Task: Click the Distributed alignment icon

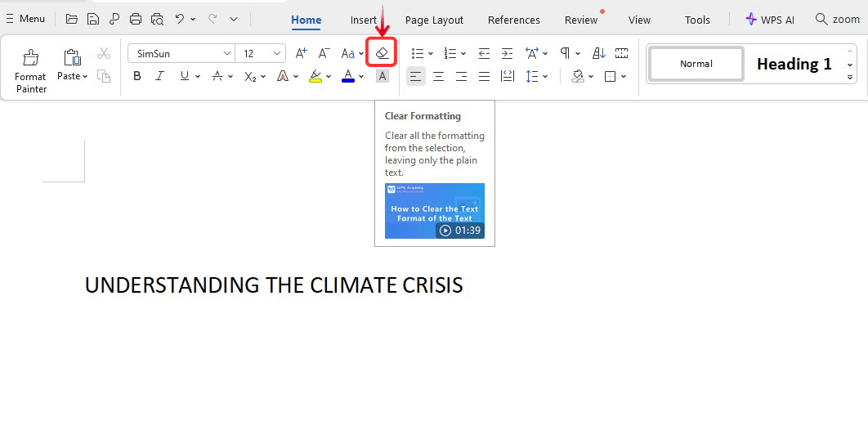Action: click(x=507, y=76)
